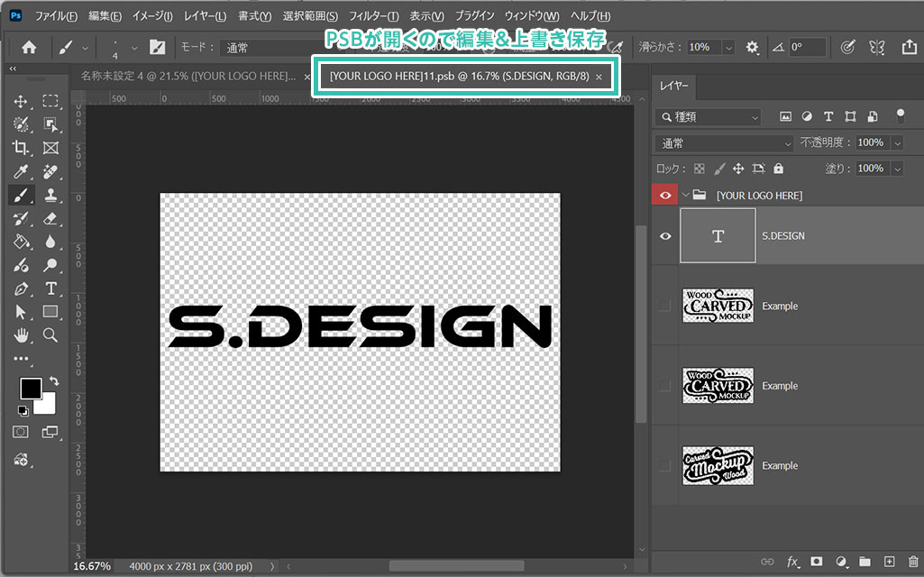Select the Horizontal Type tool

[x=50, y=288]
